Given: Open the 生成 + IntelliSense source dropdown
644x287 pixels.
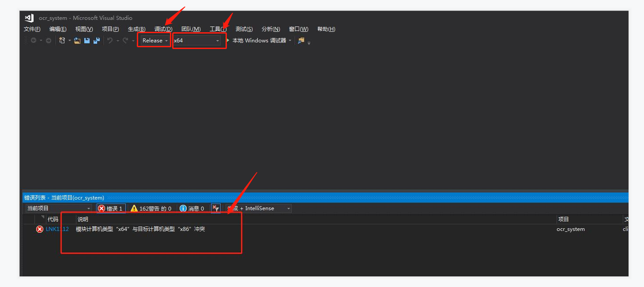Looking at the screenshot, I should (259, 208).
